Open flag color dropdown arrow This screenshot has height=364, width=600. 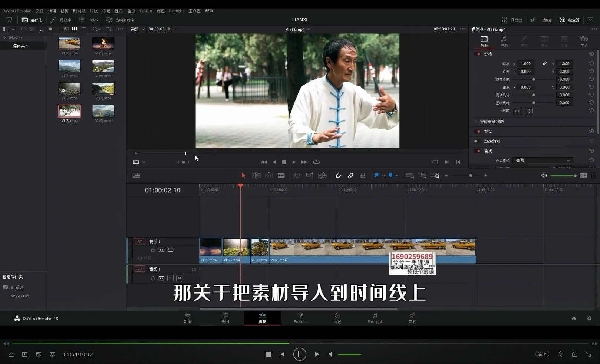click(x=383, y=175)
